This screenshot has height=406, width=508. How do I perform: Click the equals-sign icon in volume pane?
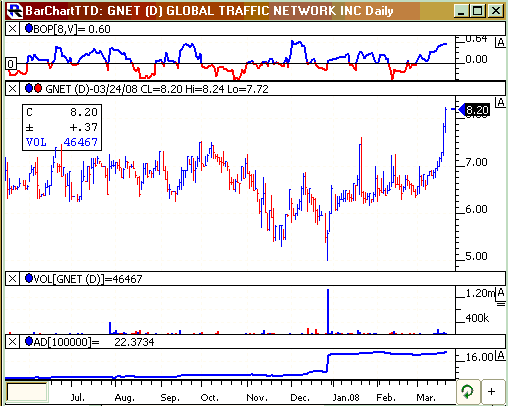point(501,304)
